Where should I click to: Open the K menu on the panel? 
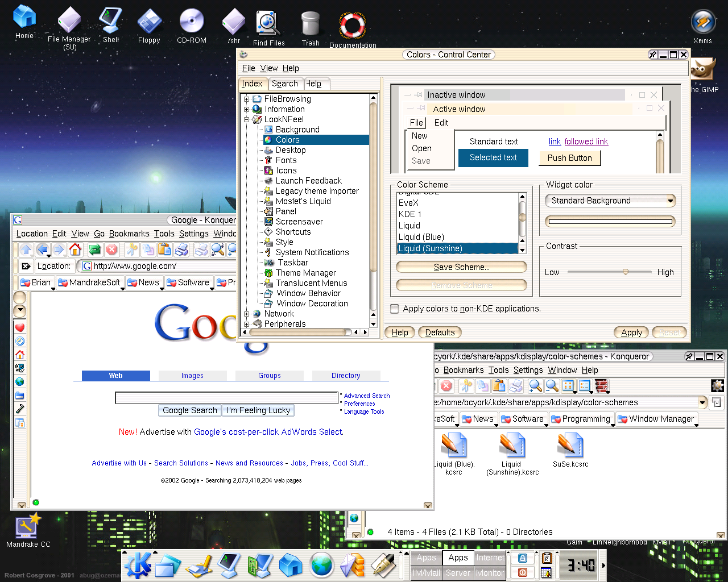tap(138, 566)
